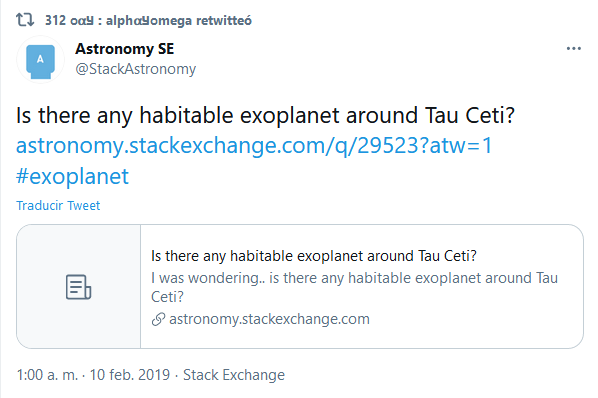Open the @StackAstronomy handle
The width and height of the screenshot is (598, 398).
(135, 69)
